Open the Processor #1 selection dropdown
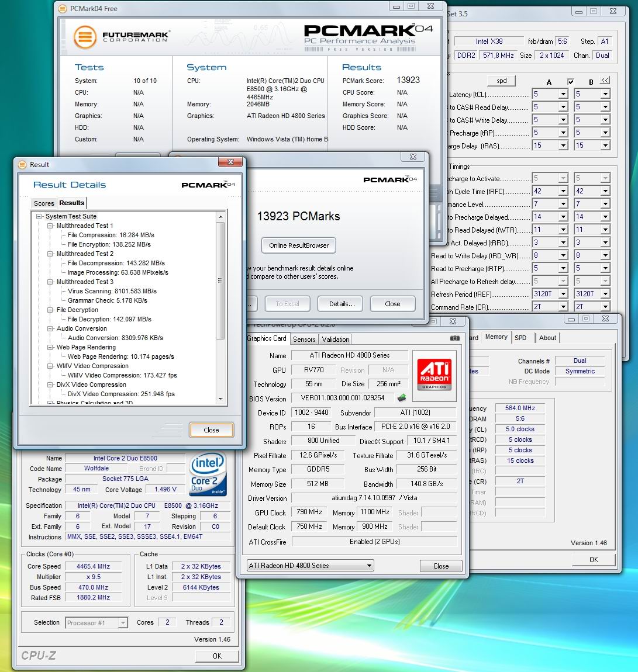This screenshot has width=638, height=672. pos(123,623)
